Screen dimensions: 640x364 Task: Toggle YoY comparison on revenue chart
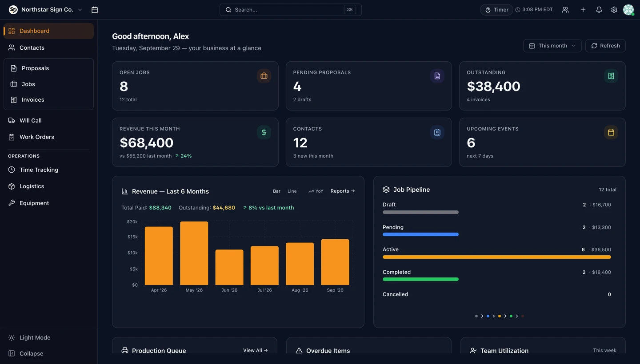[316, 191]
